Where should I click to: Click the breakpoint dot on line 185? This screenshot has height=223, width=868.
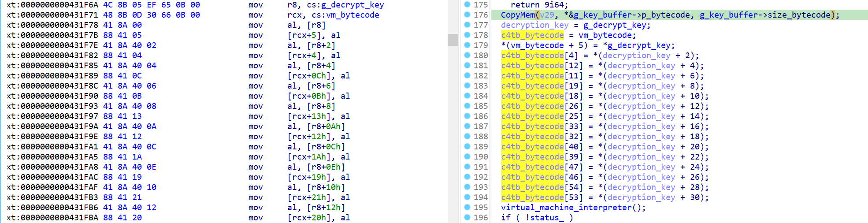467,106
